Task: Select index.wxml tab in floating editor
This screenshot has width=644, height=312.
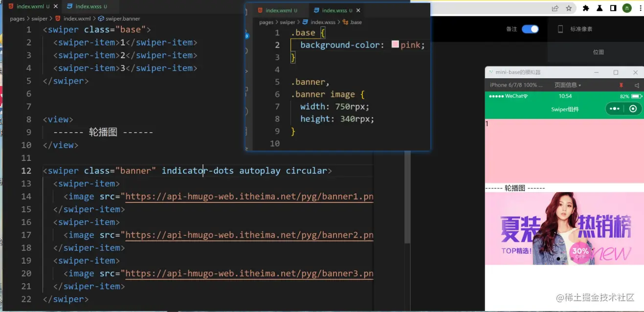Action: tap(278, 10)
